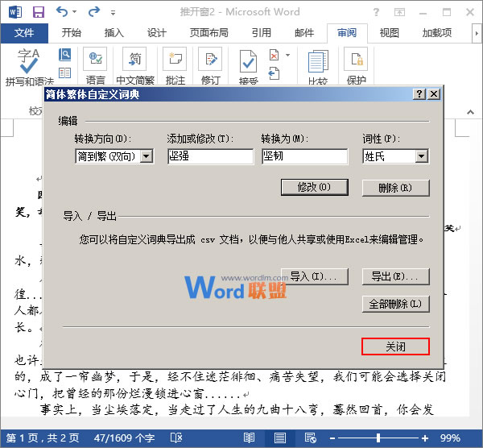Open the 语言 tools
Image resolution: width=483 pixels, height=448 pixels.
pos(95,66)
